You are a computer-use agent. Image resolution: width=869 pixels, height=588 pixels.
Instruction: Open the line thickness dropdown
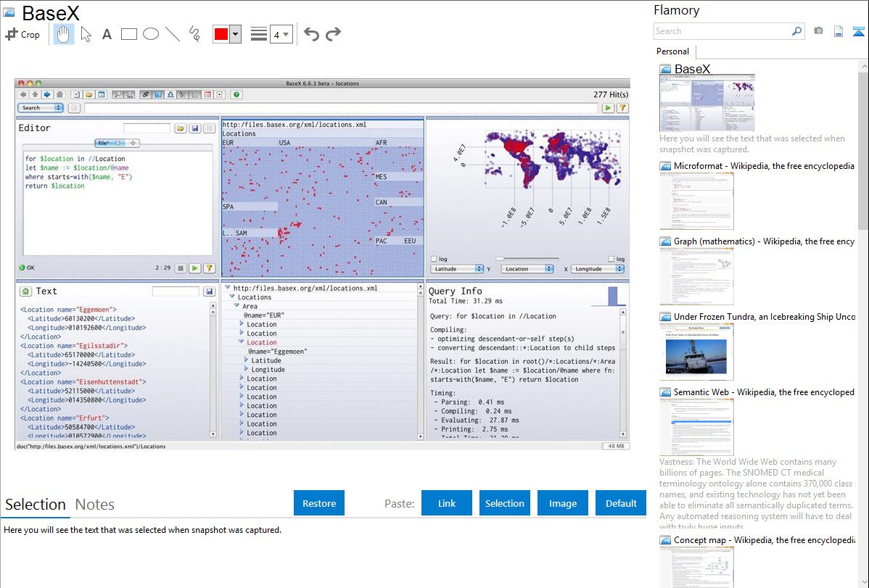point(281,34)
